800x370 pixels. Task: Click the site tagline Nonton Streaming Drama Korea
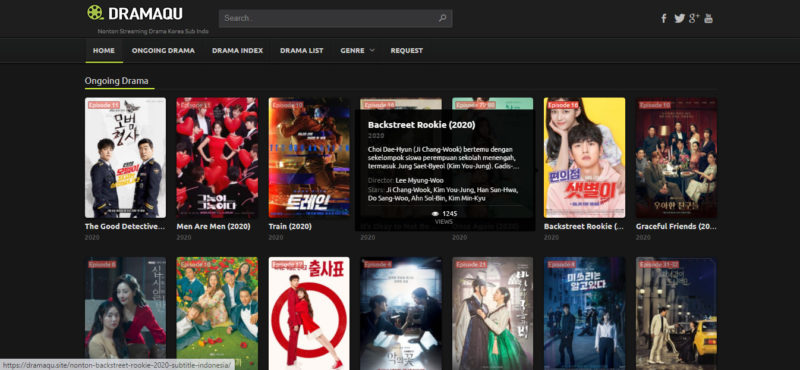coord(153,32)
